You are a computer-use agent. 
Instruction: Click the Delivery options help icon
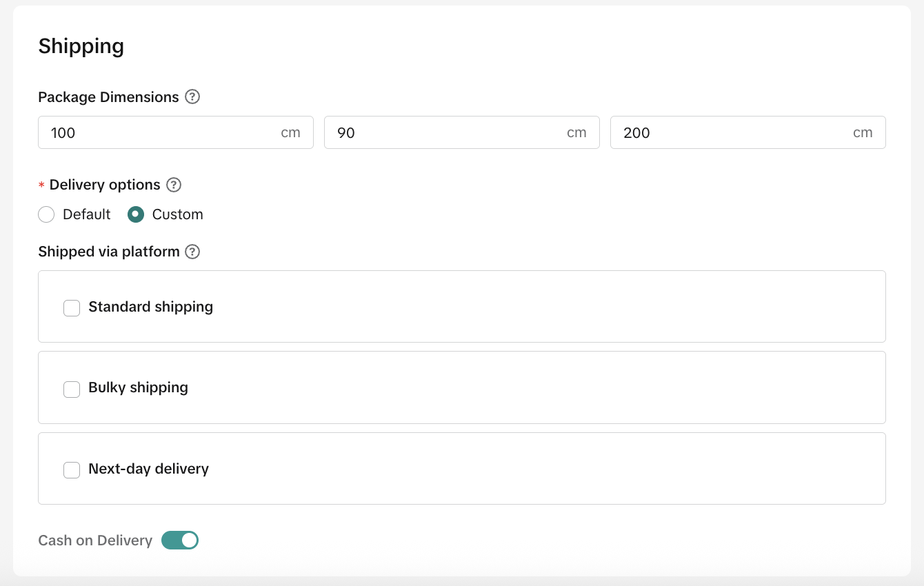tap(174, 185)
